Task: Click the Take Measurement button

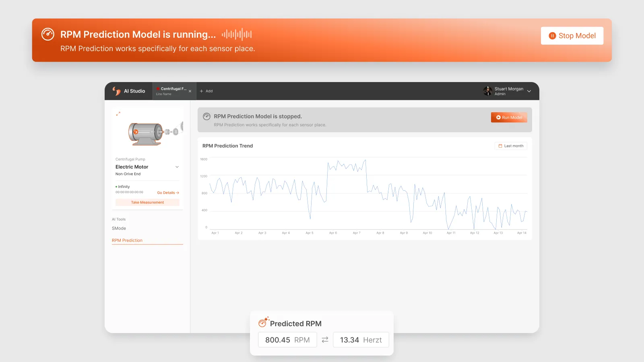Action: [x=147, y=202]
